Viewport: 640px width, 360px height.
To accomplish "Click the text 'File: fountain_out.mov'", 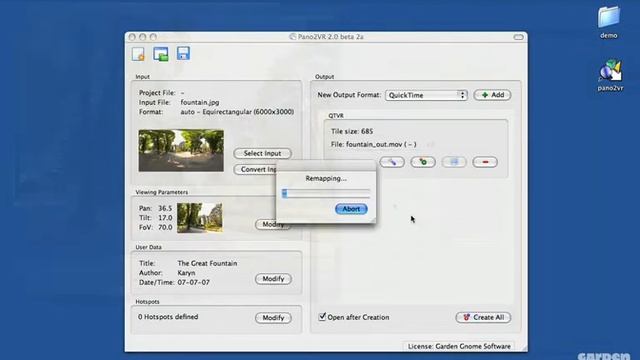I will (x=367, y=144).
